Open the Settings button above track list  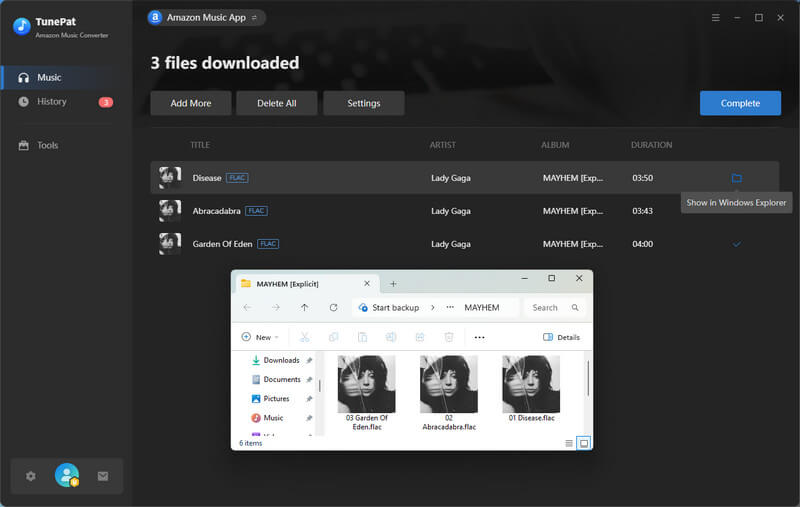point(364,103)
